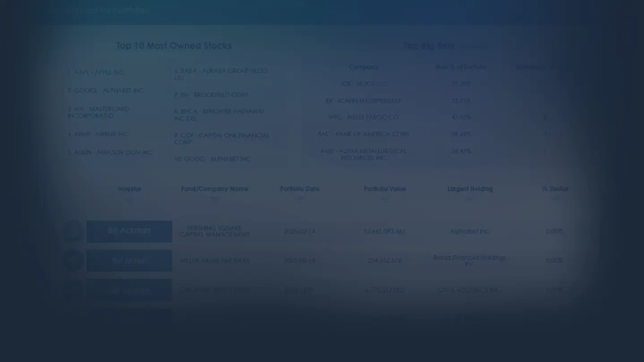Select AMZN - Amazon Com Inc stock
The width and height of the screenshot is (644, 362).
click(110, 152)
